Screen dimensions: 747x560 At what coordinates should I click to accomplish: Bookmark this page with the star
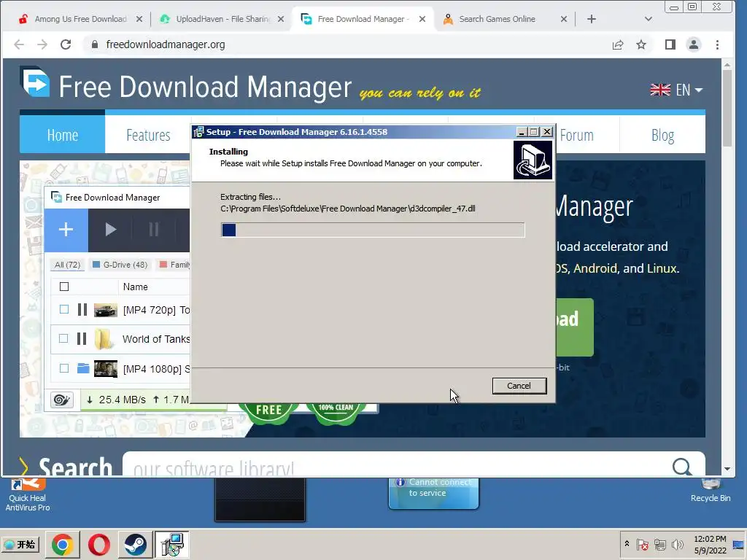[641, 44]
